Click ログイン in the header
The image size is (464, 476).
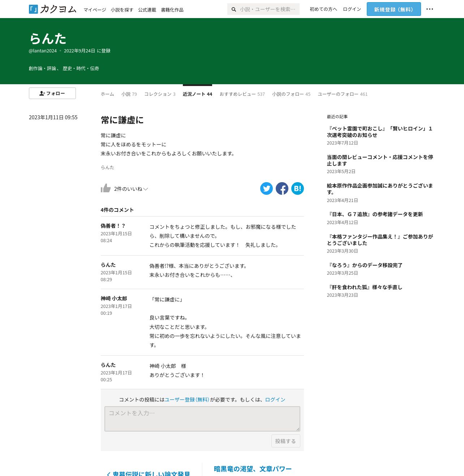click(352, 9)
